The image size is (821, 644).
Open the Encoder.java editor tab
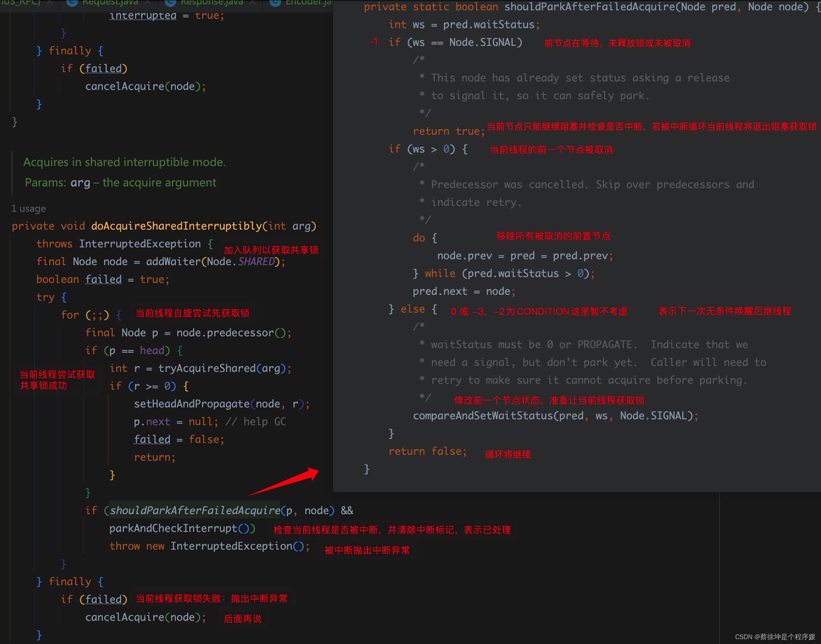click(x=308, y=3)
